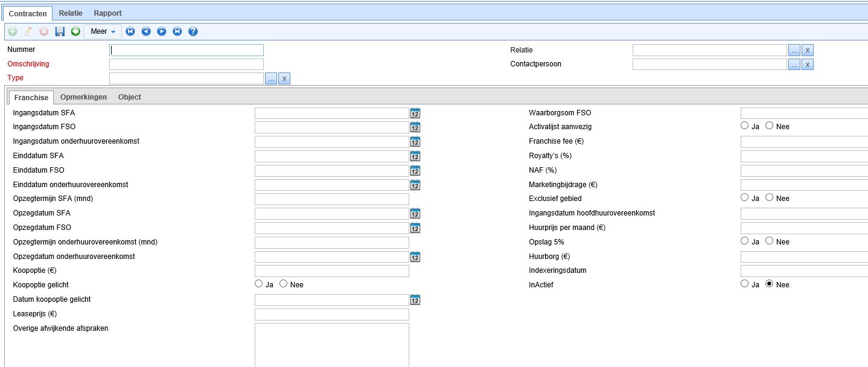Image resolution: width=868 pixels, height=367 pixels.
Task: Click the Opzegtermijn SFA (mnd) field
Action: tap(332, 199)
